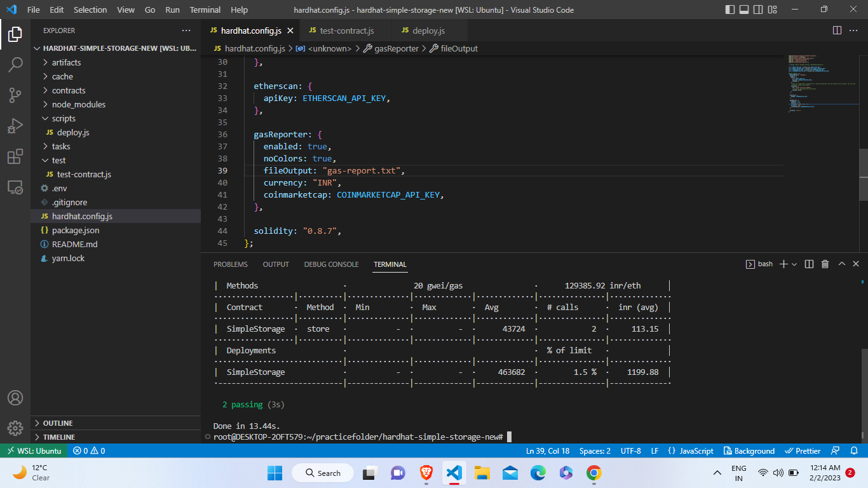Open the Source Control view
The image size is (868, 488).
pyautogui.click(x=15, y=95)
